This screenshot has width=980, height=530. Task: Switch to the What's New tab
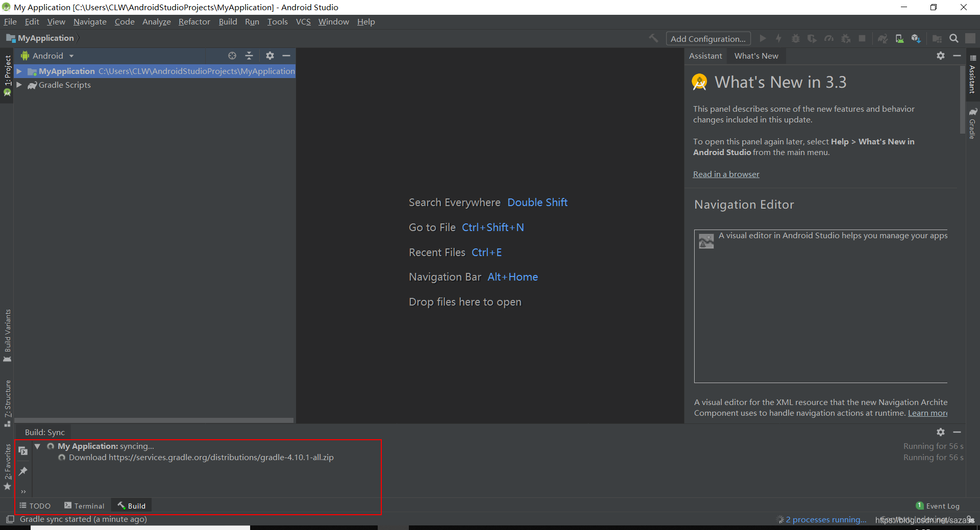pyautogui.click(x=756, y=56)
